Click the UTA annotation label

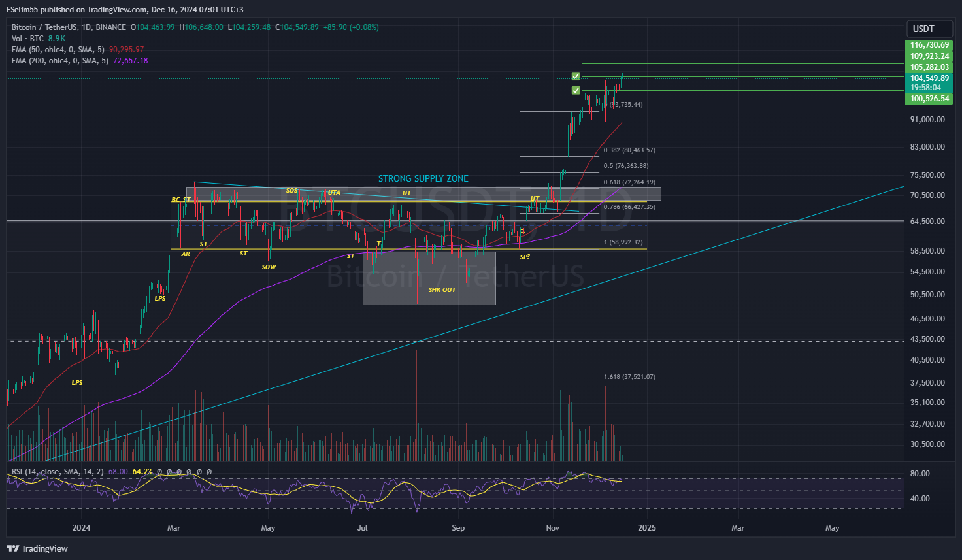[334, 193]
